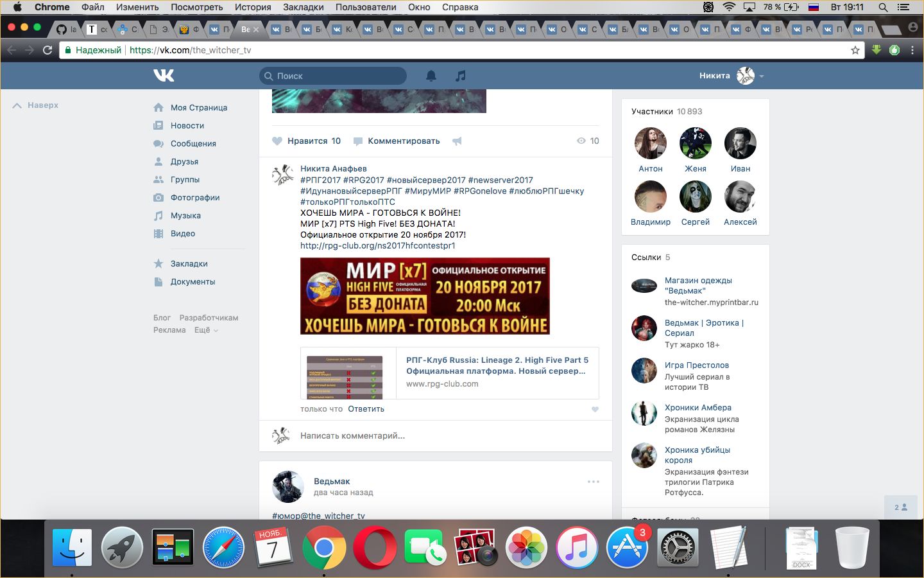Like the post with Нравится
Screen dimensions: 924x578
[x=307, y=141]
